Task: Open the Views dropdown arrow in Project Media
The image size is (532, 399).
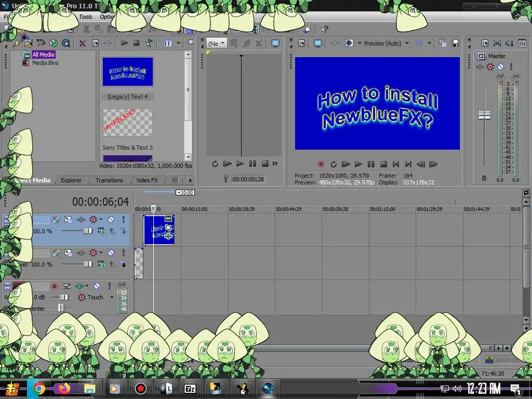Action: pos(178,43)
